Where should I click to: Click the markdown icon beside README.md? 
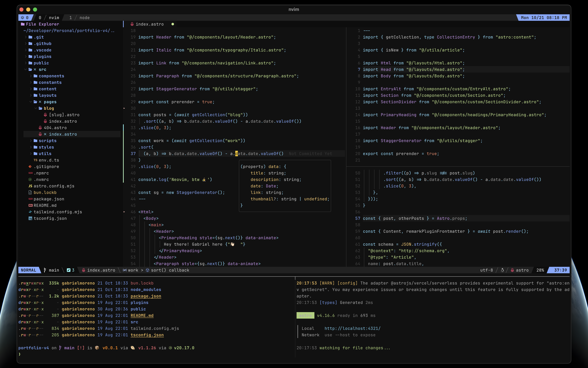tap(30, 205)
